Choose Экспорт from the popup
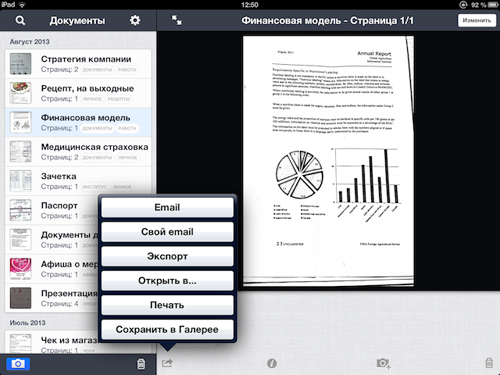 167,256
